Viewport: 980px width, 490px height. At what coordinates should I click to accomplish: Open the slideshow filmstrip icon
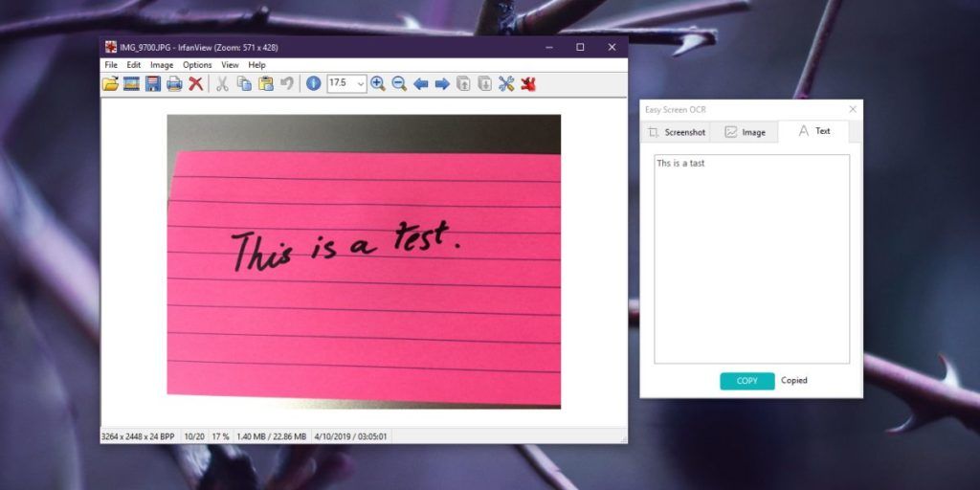(132, 84)
